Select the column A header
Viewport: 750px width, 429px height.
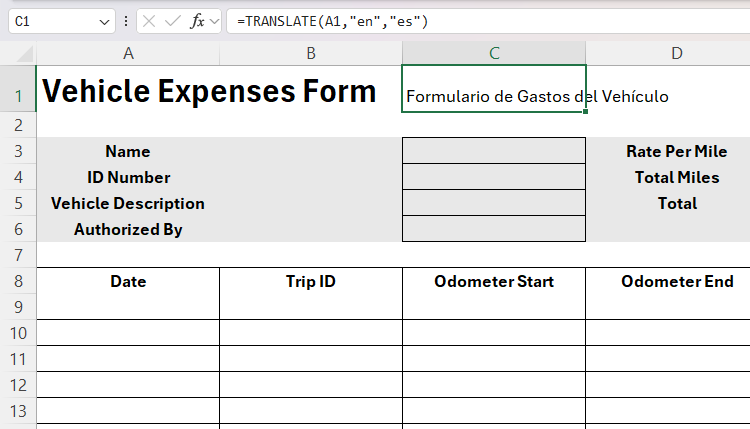(128, 53)
